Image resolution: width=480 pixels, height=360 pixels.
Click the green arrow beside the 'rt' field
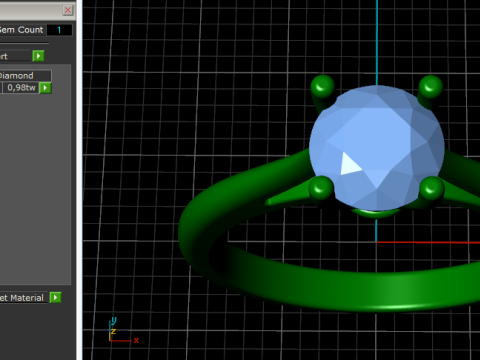click(38, 56)
